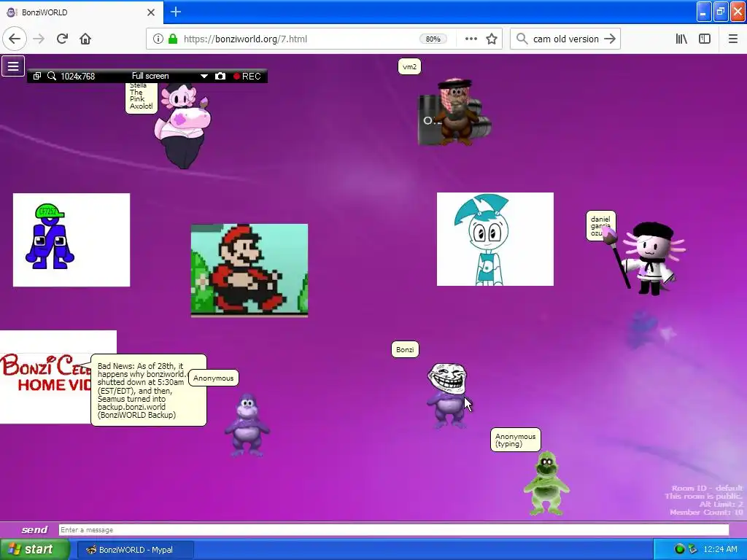This screenshot has width=747, height=560.
Task: Focus the 'cam old version' search field
Action: tap(565, 39)
